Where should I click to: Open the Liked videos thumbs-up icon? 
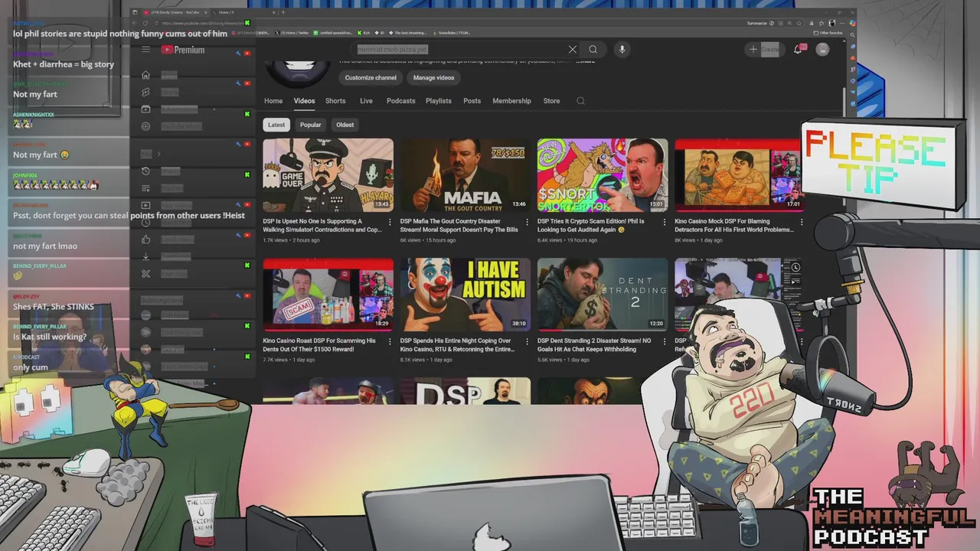click(x=145, y=240)
